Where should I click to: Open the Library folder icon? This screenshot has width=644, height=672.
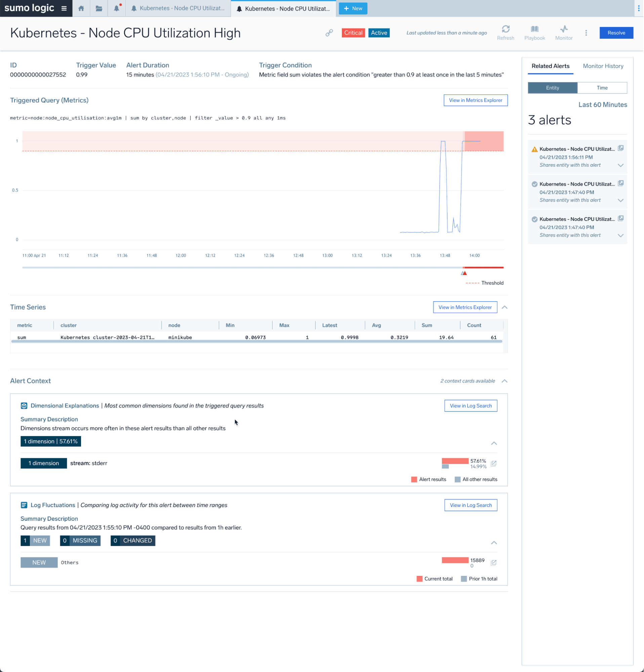[99, 8]
